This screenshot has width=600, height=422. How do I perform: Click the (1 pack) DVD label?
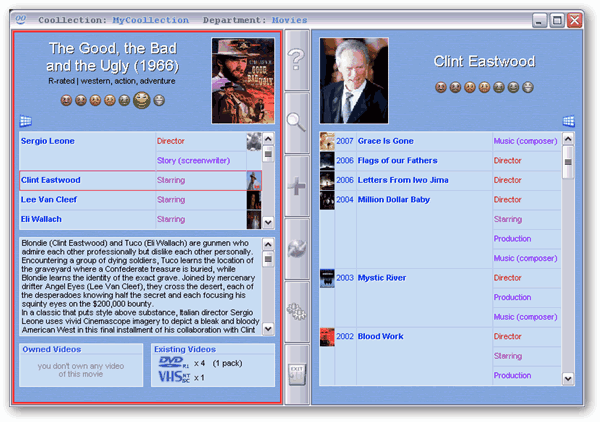[x=227, y=363]
